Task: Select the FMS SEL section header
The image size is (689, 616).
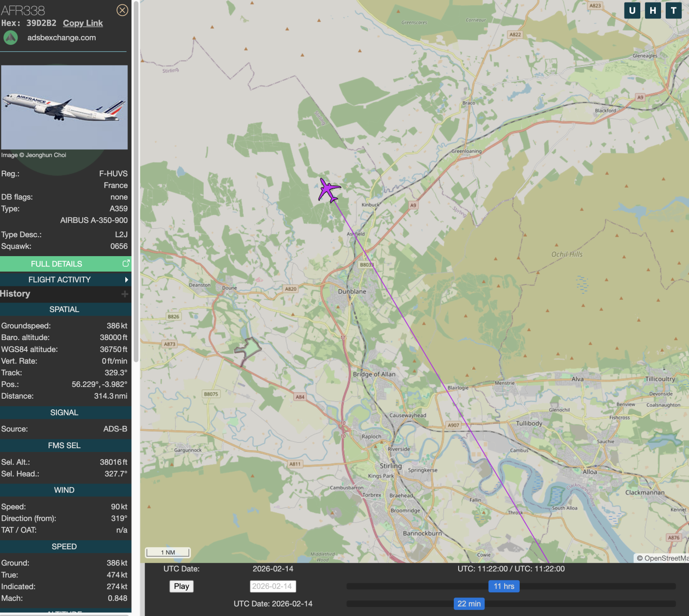Action: 64,446
